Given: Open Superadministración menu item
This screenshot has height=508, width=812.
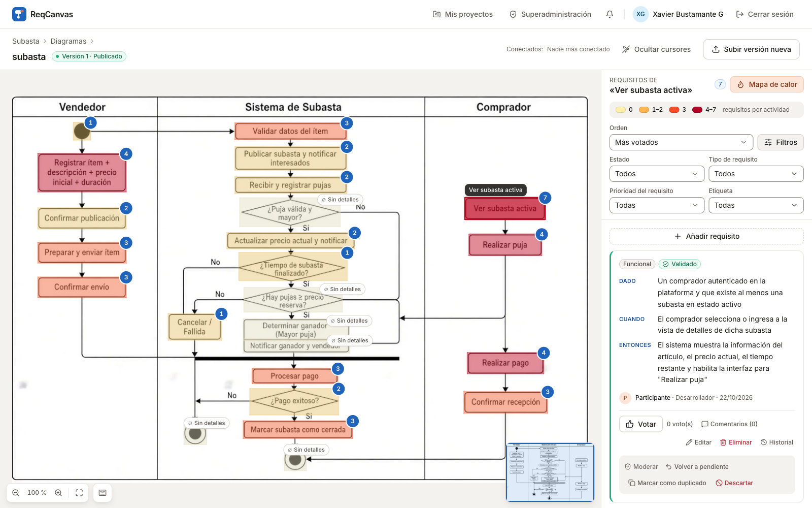Looking at the screenshot, I should [550, 14].
